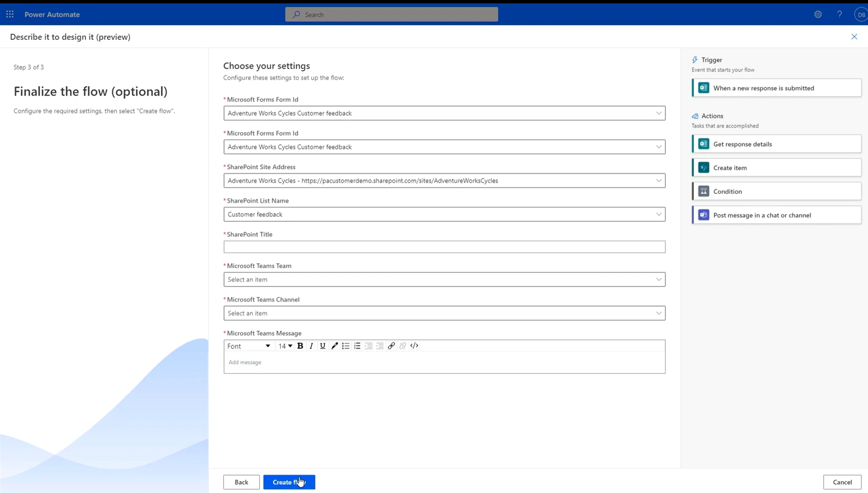Viewport: 868px width, 493px height.
Task: Apply bold formatting to the message
Action: click(x=300, y=346)
